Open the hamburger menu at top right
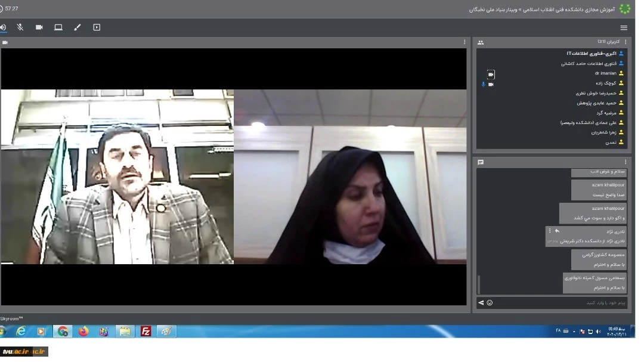The image size is (644, 362). pyautogui.click(x=624, y=28)
